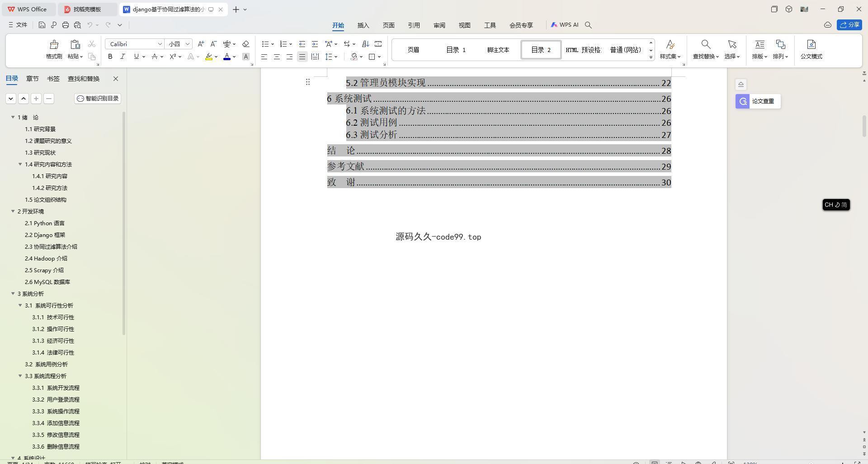The image size is (868, 464).
Task: Open the bullet list dropdown arrow
Action: point(273,44)
